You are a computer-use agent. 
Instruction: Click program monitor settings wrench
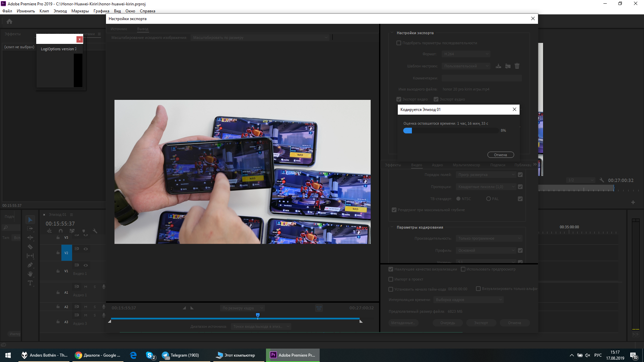click(602, 180)
